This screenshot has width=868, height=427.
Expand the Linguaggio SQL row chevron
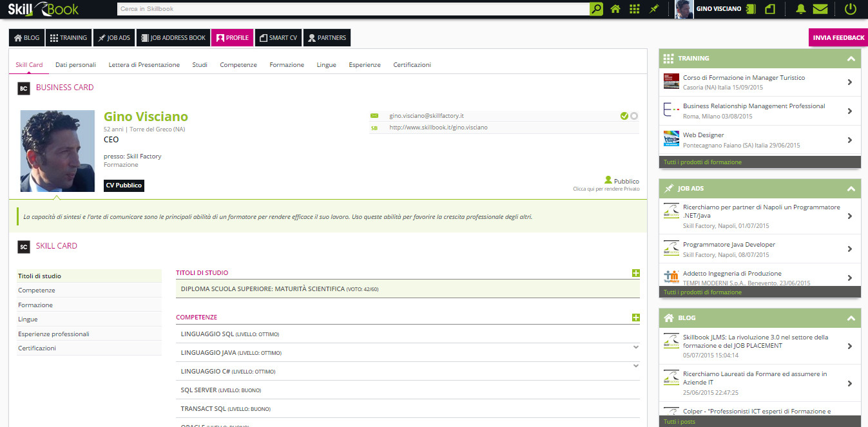click(636, 347)
